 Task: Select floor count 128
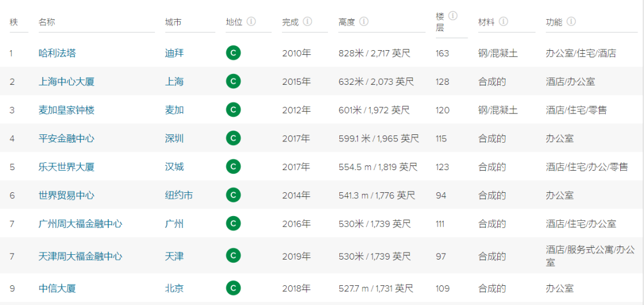click(x=442, y=81)
